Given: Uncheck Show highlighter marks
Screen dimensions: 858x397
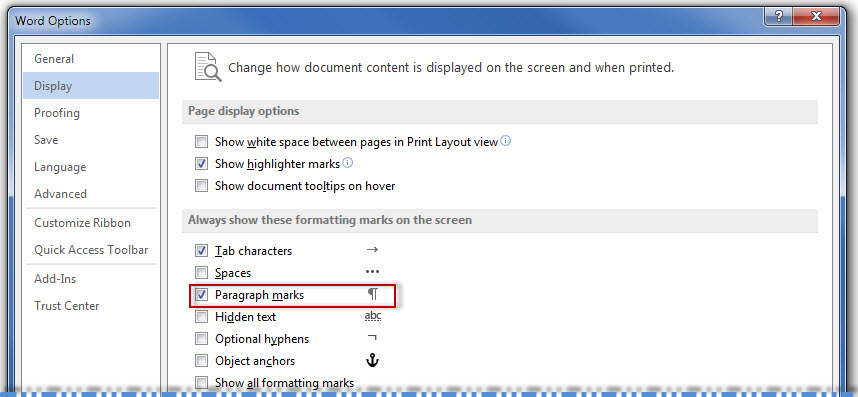Looking at the screenshot, I should pos(202,164).
